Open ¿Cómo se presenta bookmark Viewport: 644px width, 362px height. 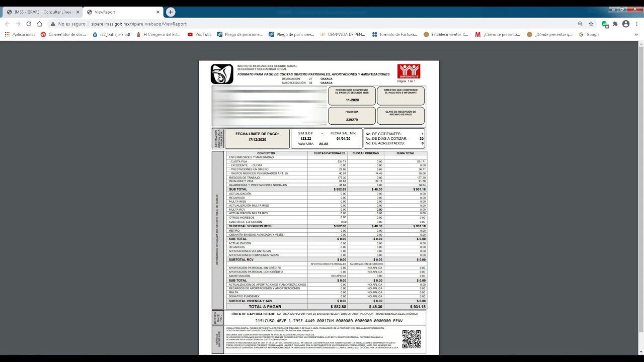(x=498, y=35)
